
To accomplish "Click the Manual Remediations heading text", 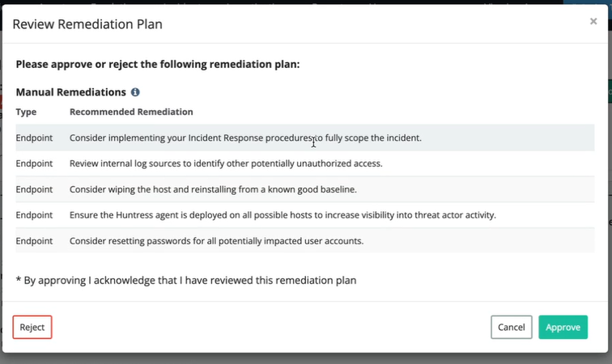I will pyautogui.click(x=71, y=92).
